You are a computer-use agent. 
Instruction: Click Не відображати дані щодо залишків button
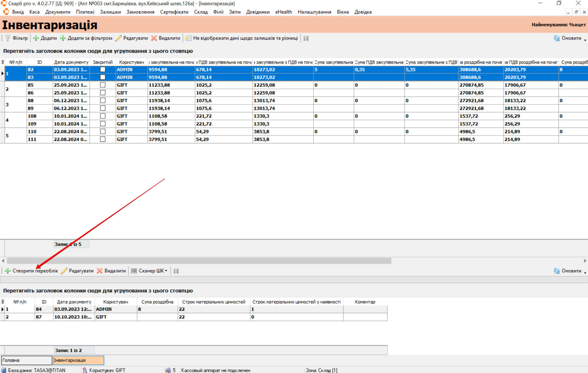[x=242, y=38]
